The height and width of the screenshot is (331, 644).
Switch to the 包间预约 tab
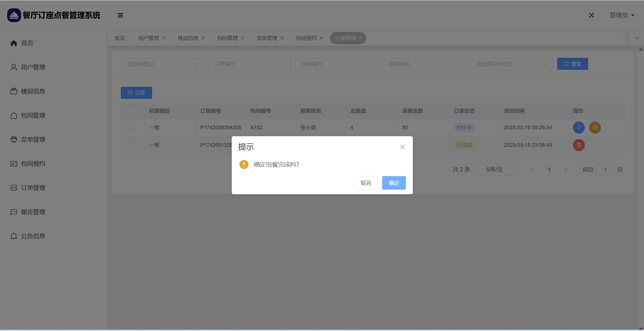(x=306, y=38)
